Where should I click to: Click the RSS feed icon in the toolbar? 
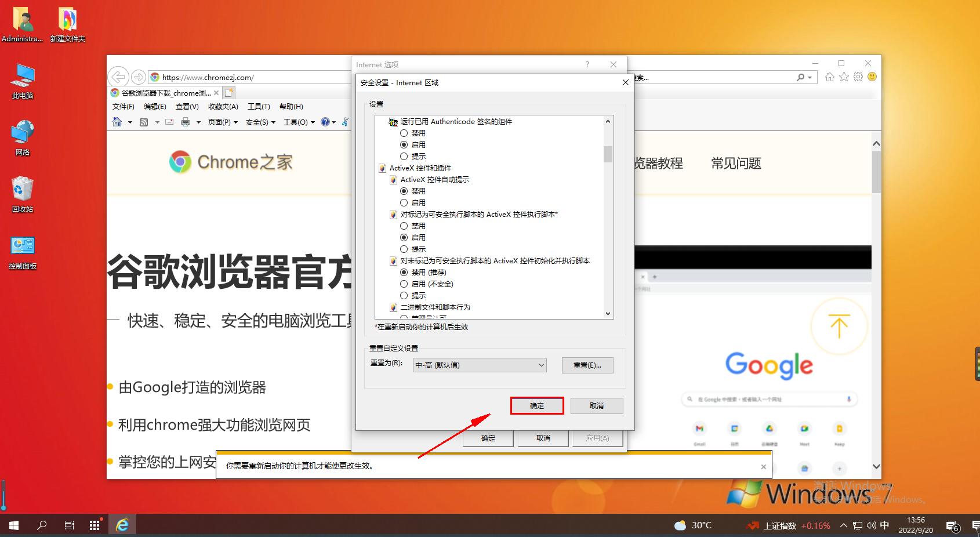click(x=144, y=122)
